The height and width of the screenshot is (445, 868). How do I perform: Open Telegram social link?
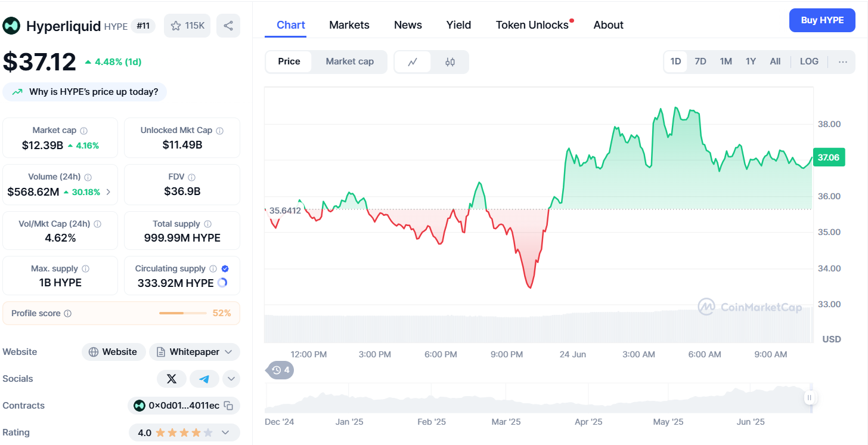(x=204, y=379)
